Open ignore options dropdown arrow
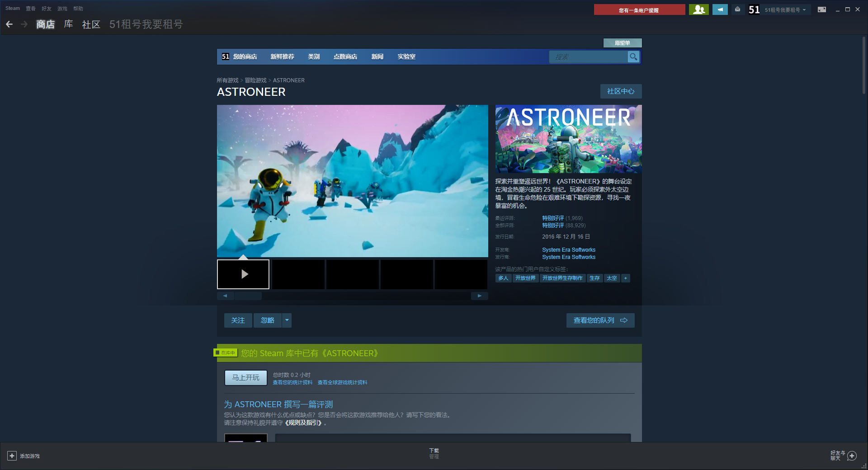The width and height of the screenshot is (868, 470). 287,320
